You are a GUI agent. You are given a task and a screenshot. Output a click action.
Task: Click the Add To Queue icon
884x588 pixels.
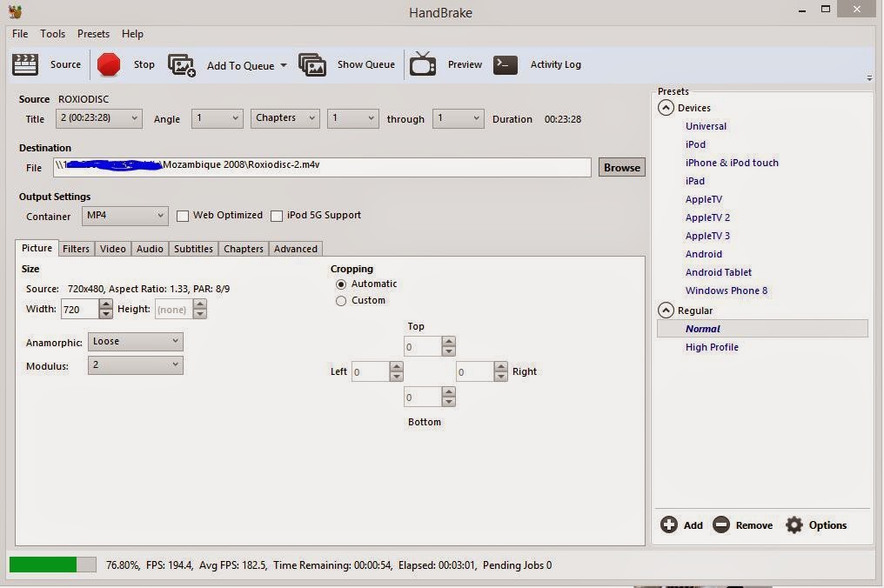coord(182,65)
